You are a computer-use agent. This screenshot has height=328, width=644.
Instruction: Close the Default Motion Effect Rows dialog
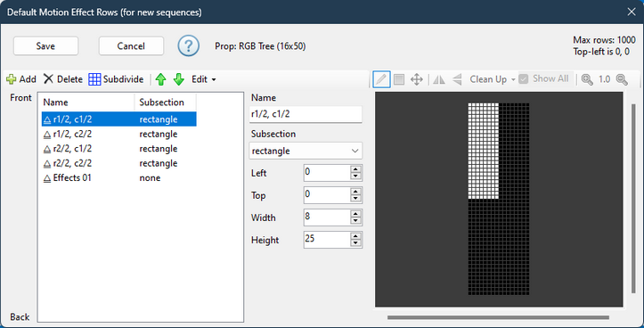[x=632, y=12]
